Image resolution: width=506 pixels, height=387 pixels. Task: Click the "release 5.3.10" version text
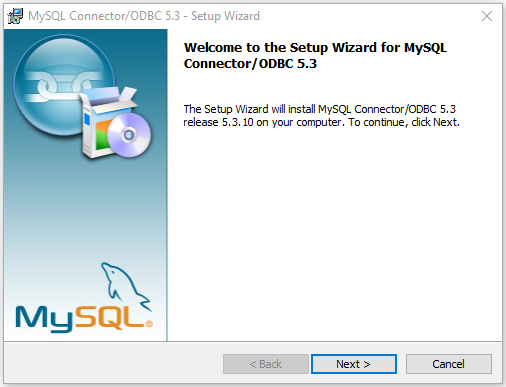coord(219,122)
